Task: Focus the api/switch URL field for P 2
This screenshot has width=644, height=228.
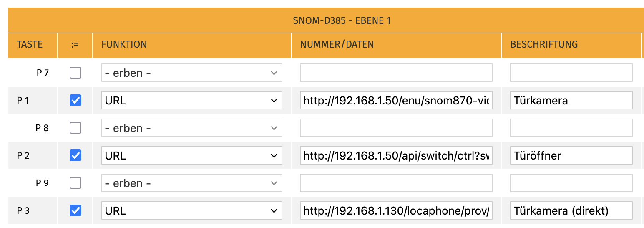Action: (x=396, y=156)
